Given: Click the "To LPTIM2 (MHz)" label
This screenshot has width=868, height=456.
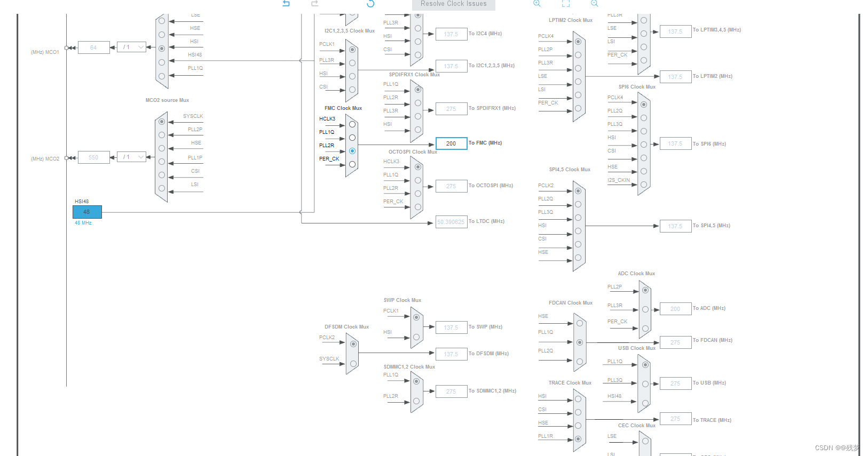Looking at the screenshot, I should [713, 76].
